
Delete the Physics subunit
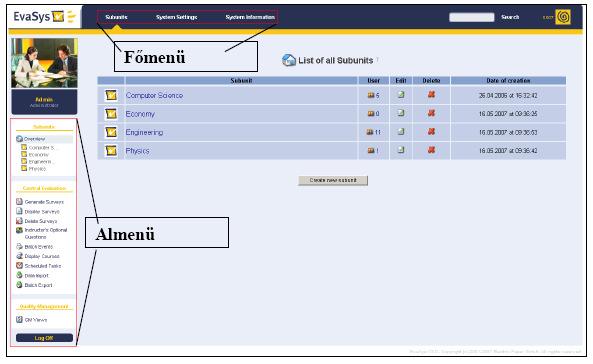pos(431,150)
